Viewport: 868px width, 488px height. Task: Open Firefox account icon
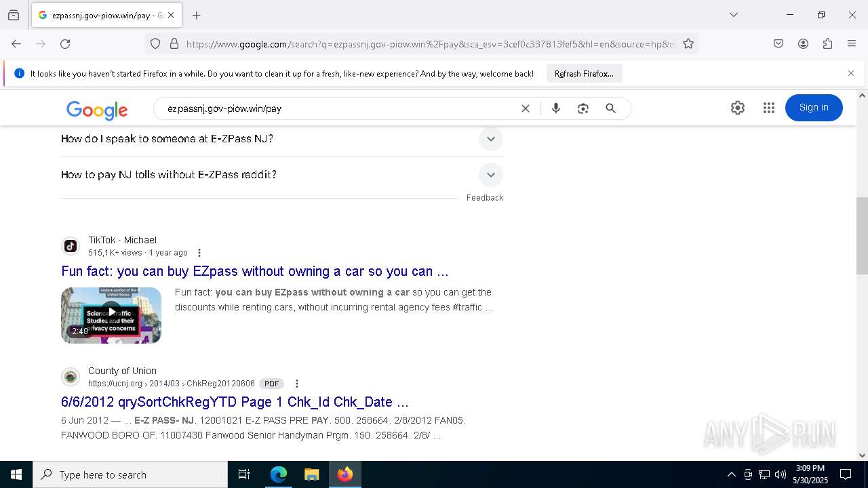tap(803, 43)
